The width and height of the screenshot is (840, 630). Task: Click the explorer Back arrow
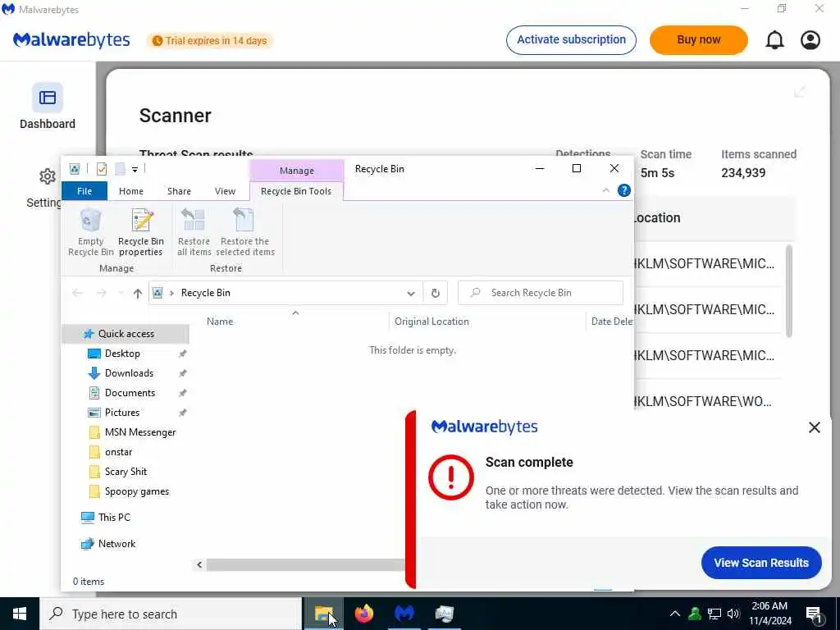[x=78, y=293]
